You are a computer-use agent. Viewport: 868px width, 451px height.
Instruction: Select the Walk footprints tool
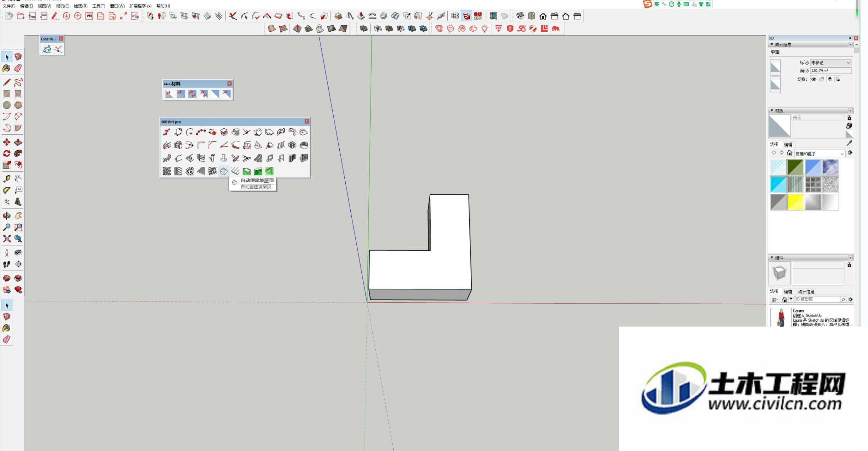click(x=6, y=264)
